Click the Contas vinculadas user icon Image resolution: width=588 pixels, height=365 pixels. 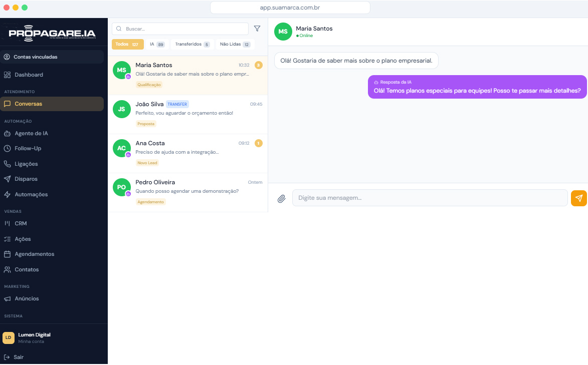click(x=7, y=57)
